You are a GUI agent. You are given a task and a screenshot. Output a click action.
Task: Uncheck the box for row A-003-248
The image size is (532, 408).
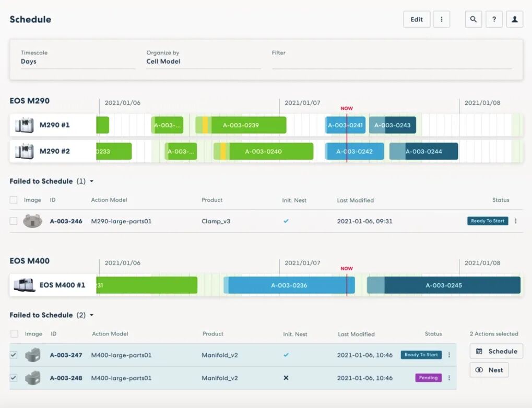pos(14,377)
